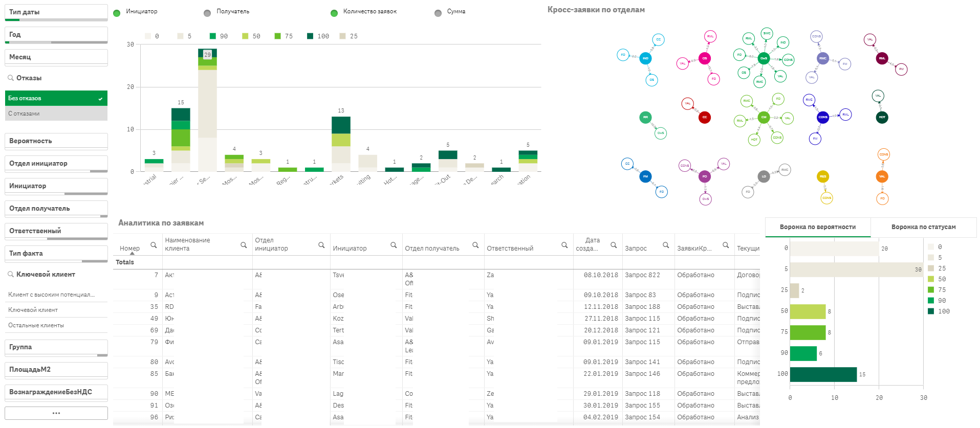Expand the Отдел получатель filter
Viewport: 980px width, 428px height.
(x=56, y=209)
